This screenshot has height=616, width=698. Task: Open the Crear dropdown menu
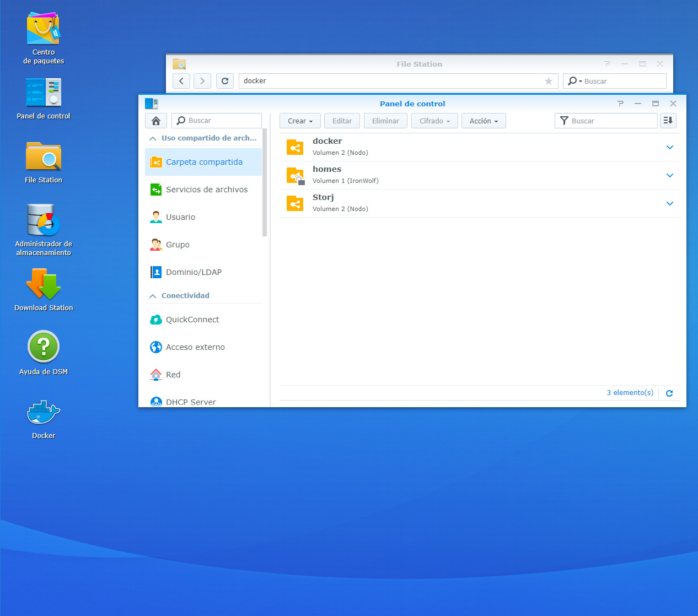point(300,121)
